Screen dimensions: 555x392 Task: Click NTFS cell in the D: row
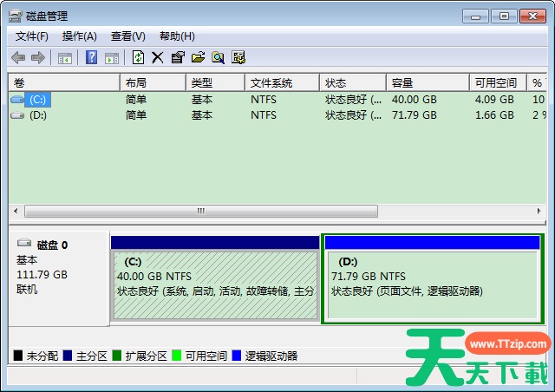click(264, 115)
